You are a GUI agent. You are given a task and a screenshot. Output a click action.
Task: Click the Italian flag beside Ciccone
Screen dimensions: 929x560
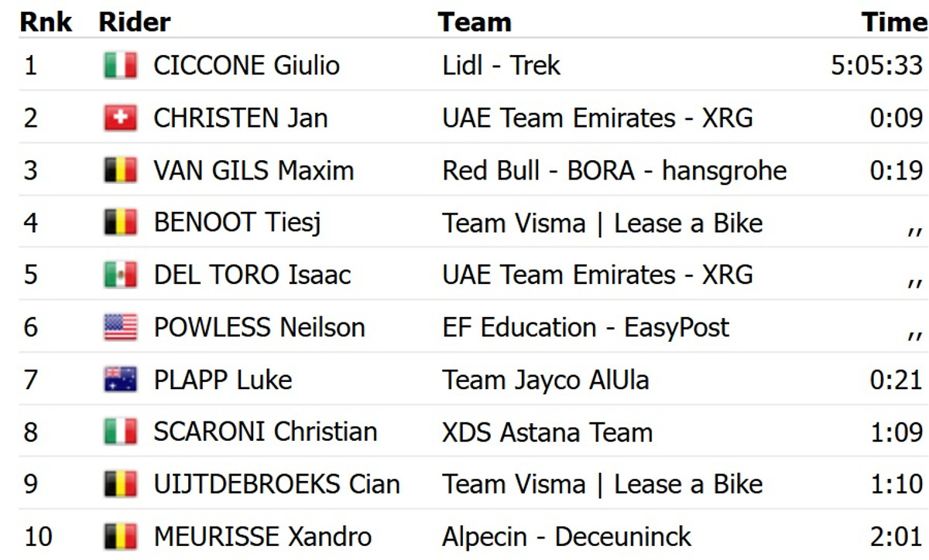[120, 66]
